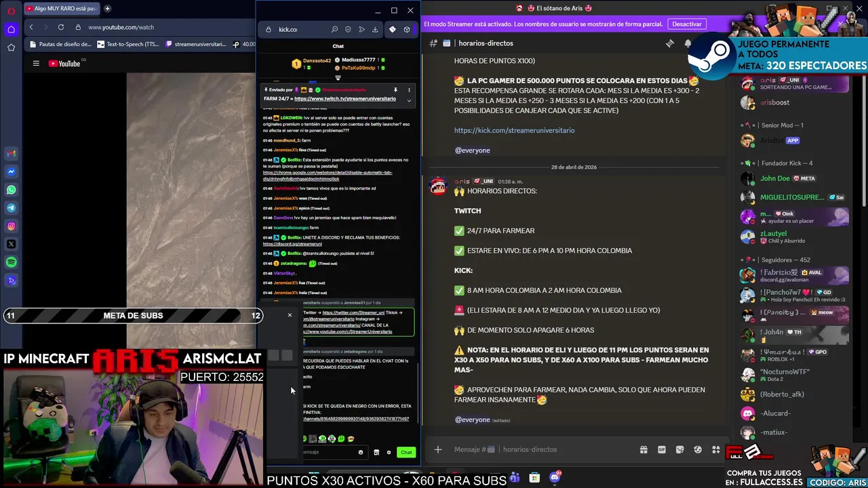The width and height of the screenshot is (868, 488).
Task: Open the streameruniversitari... bookmark
Action: [195, 44]
